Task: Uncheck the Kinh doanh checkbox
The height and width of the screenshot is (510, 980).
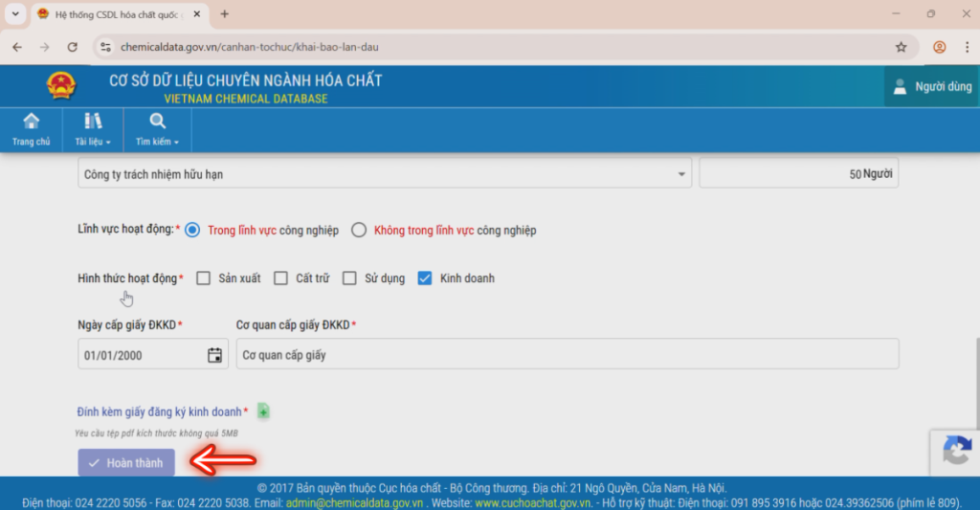Action: tap(424, 278)
